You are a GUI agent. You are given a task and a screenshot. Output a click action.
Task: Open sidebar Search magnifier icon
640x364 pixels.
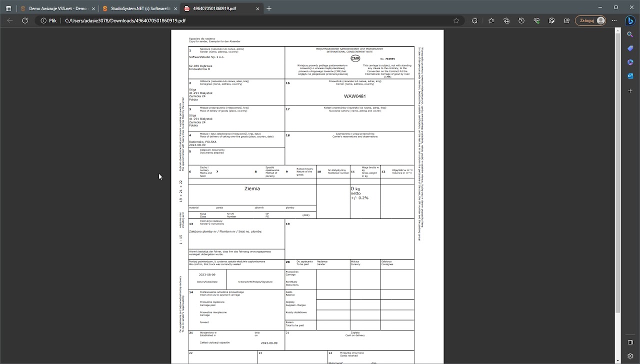(630, 34)
